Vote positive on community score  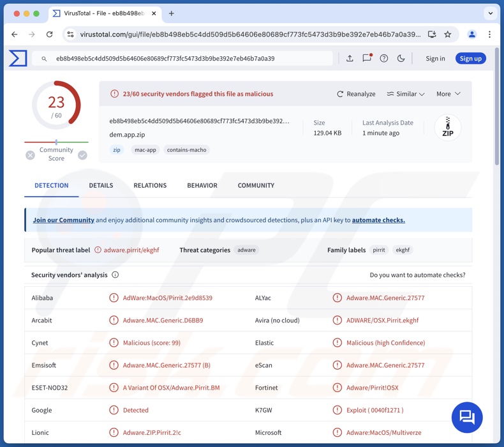82,155
